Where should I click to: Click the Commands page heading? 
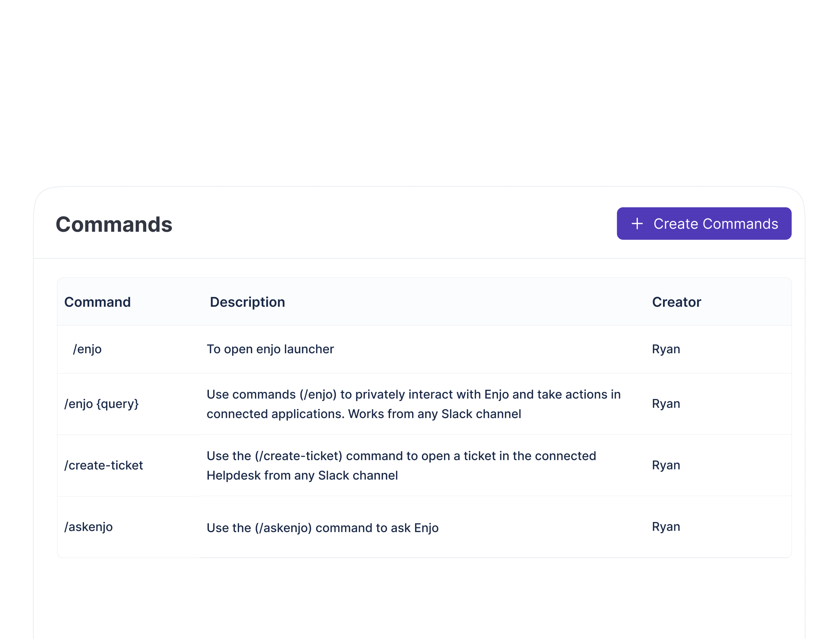click(x=114, y=224)
